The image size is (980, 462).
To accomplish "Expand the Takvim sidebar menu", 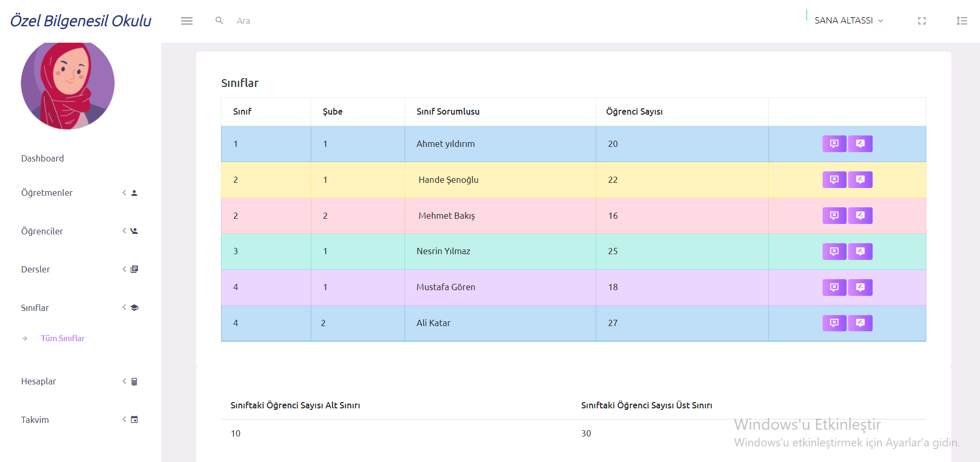I will point(79,420).
